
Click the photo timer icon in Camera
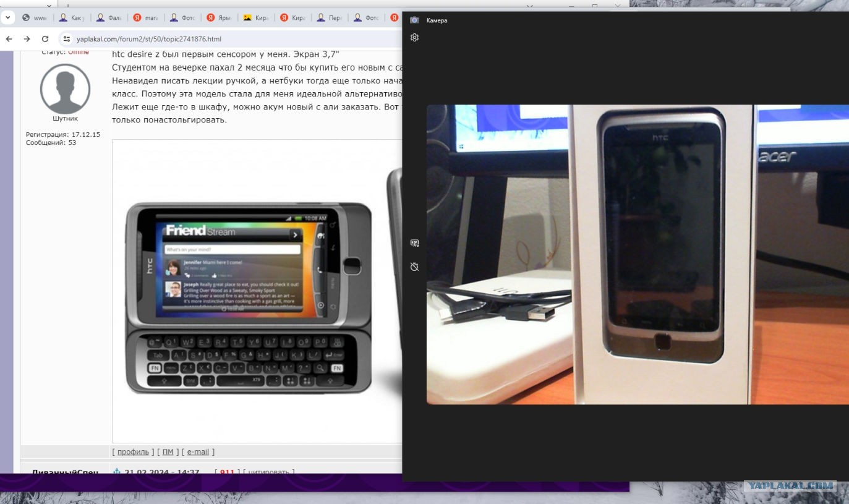coord(414,267)
